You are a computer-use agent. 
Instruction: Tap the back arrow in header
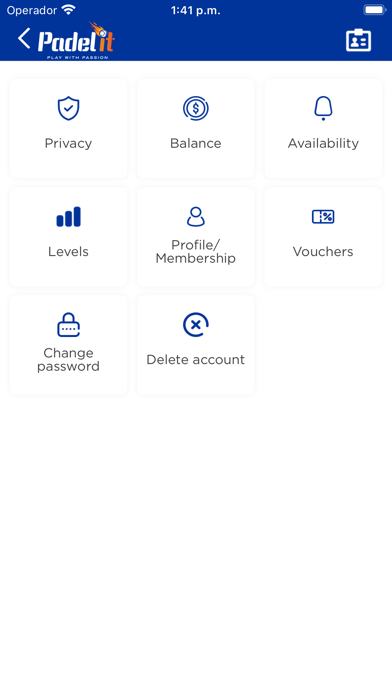[x=24, y=38]
